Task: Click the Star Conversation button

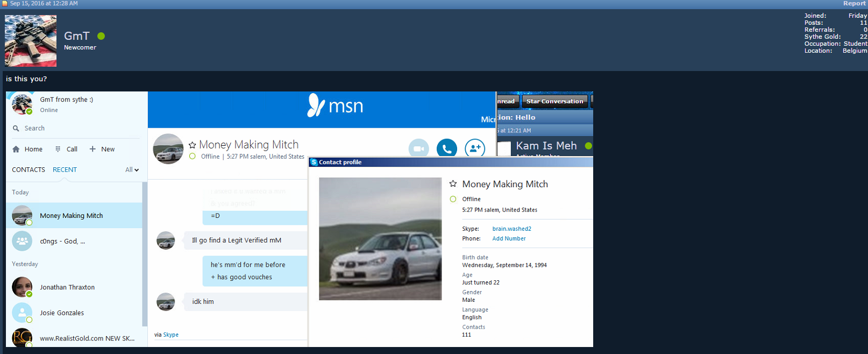Action: [x=554, y=101]
